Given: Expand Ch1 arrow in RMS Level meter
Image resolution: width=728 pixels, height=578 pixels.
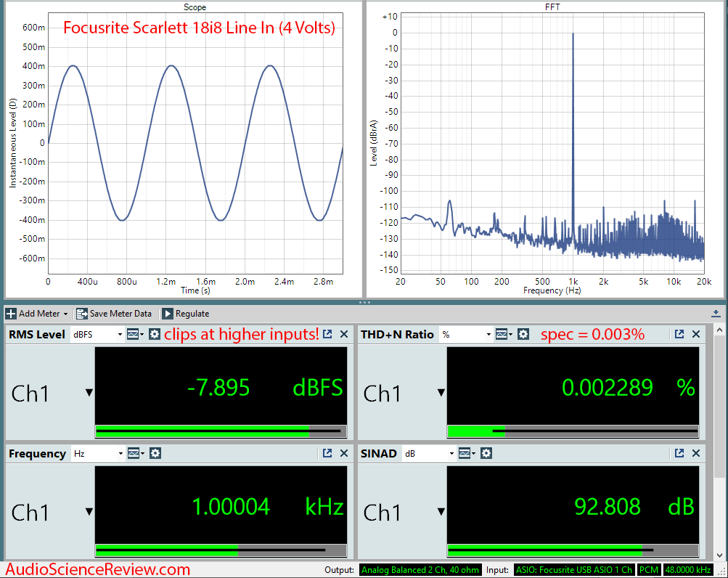Looking at the screenshot, I should pos(89,393).
